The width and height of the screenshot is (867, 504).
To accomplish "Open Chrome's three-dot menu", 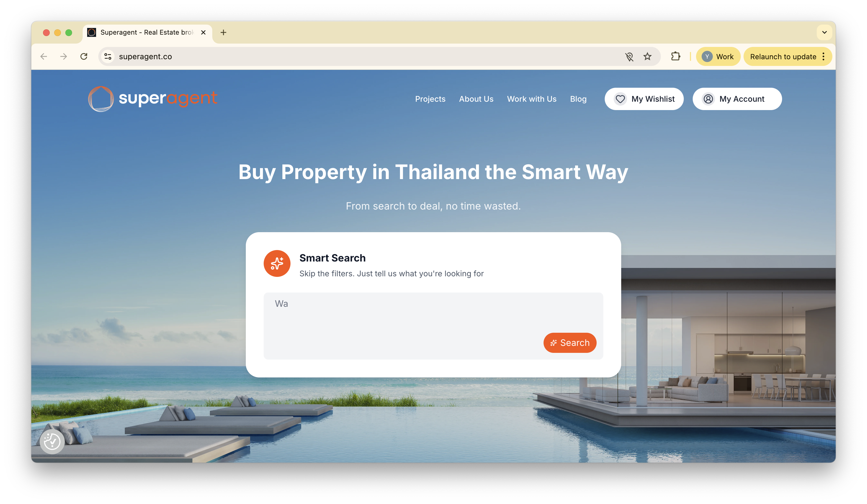I will click(x=824, y=56).
